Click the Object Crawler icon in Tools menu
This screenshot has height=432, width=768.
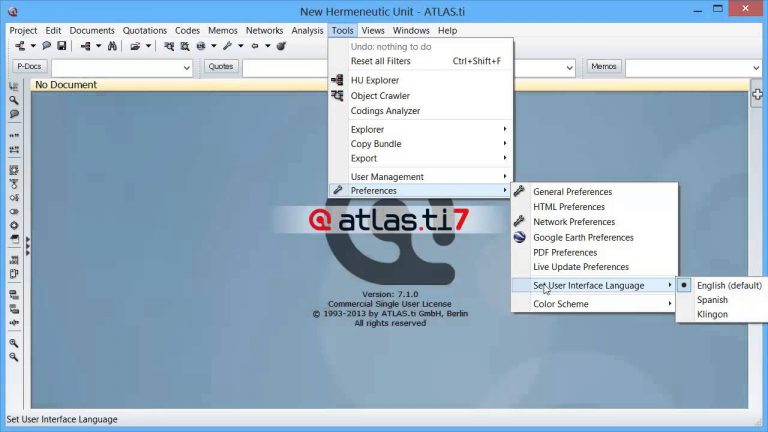click(337, 96)
